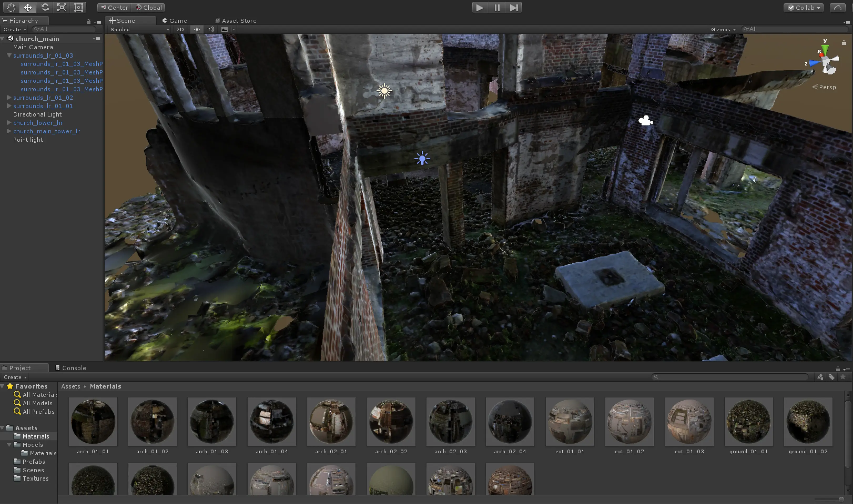The image size is (853, 504).
Task: Expand the surrounds_lr_01_01 object
Action: pos(9,106)
